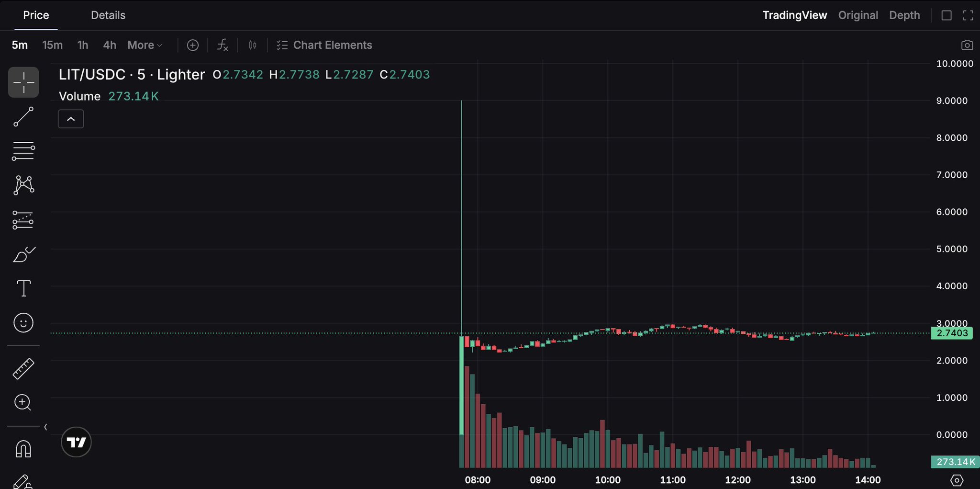Collapse the indicator legend chevron
The height and width of the screenshot is (489, 980).
tap(71, 119)
